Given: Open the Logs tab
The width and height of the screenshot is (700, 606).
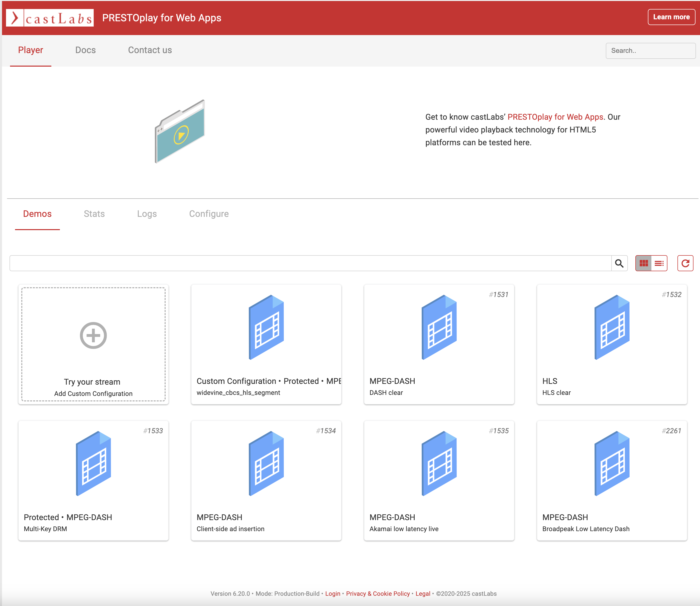Looking at the screenshot, I should click(x=147, y=214).
